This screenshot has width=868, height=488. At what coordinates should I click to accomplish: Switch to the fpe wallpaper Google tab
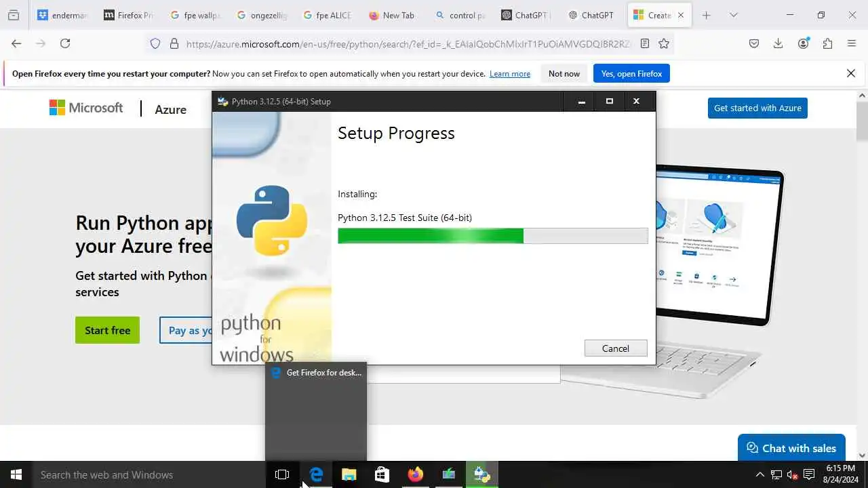click(195, 15)
